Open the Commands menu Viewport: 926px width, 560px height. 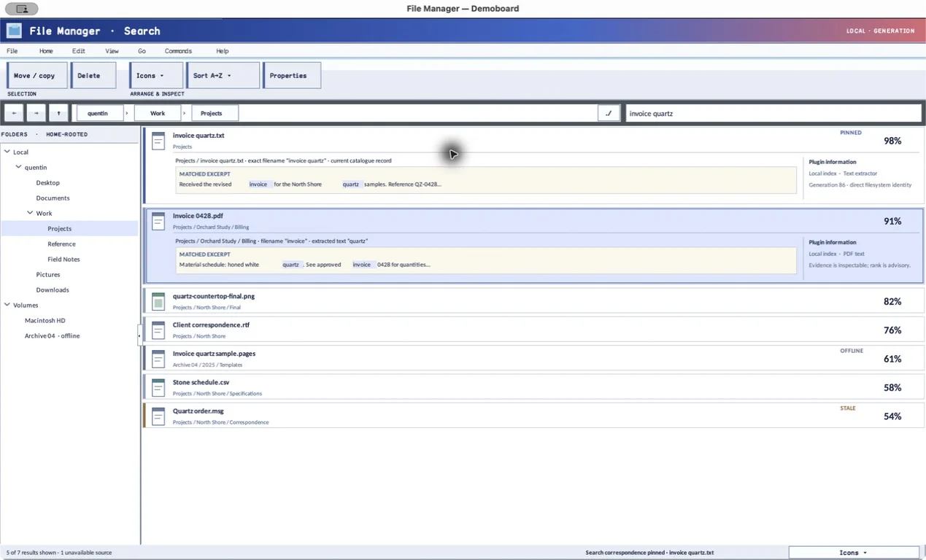pyautogui.click(x=178, y=51)
